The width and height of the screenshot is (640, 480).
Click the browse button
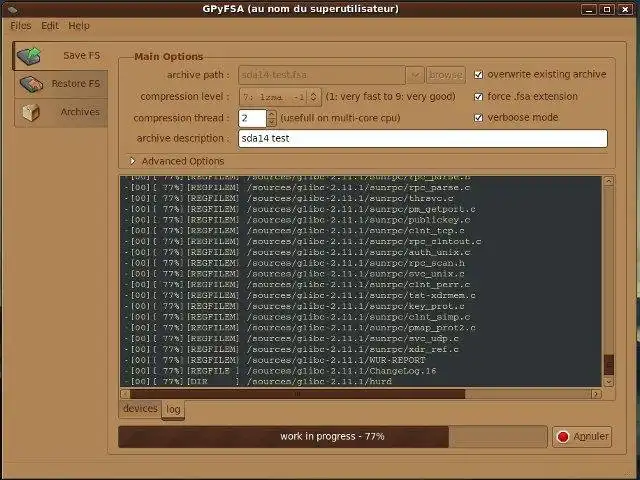446,75
